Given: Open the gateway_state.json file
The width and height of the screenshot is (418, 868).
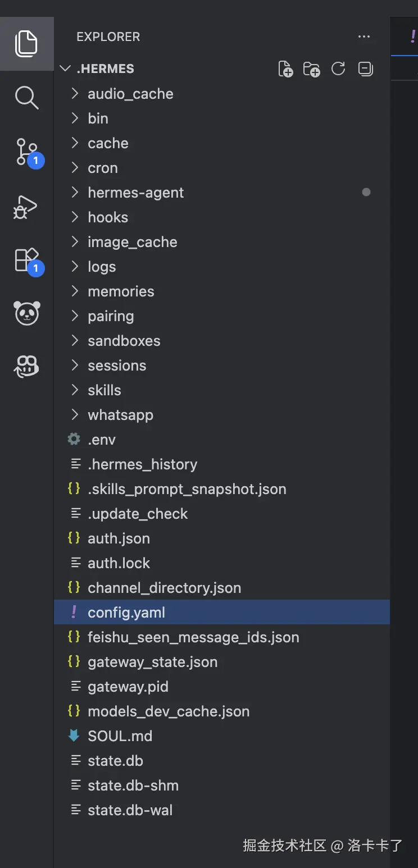Looking at the screenshot, I should [x=152, y=662].
